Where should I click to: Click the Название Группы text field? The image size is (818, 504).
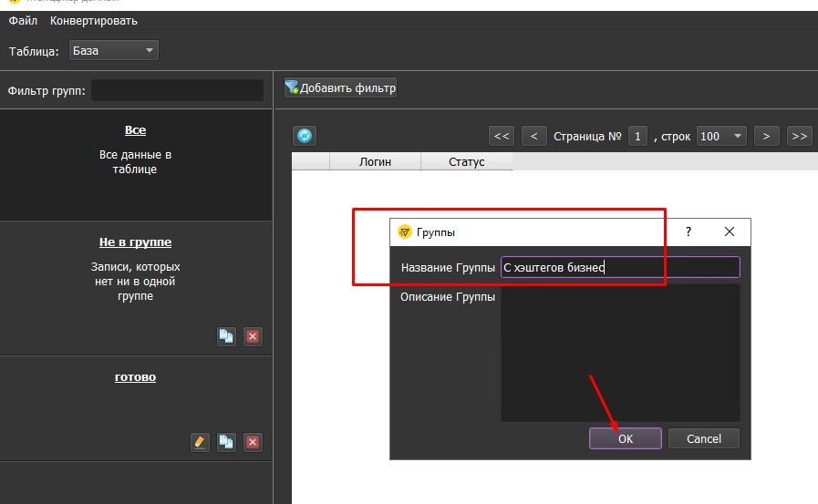coord(620,267)
